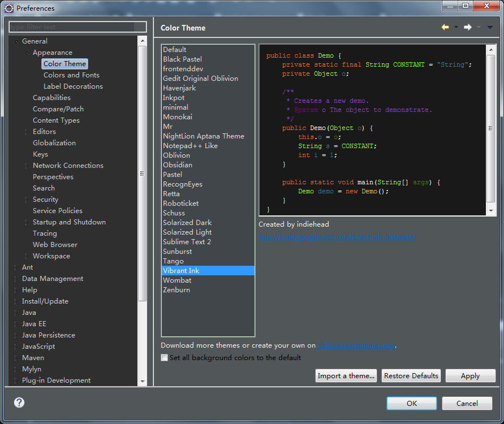This screenshot has width=504, height=424.
Task: Select the Solarized Dark theme
Action: click(x=187, y=223)
